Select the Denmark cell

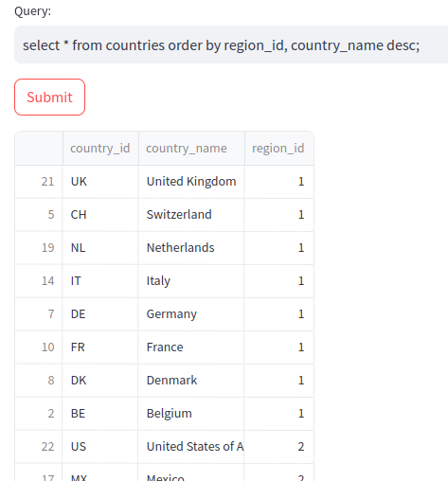pos(191,381)
